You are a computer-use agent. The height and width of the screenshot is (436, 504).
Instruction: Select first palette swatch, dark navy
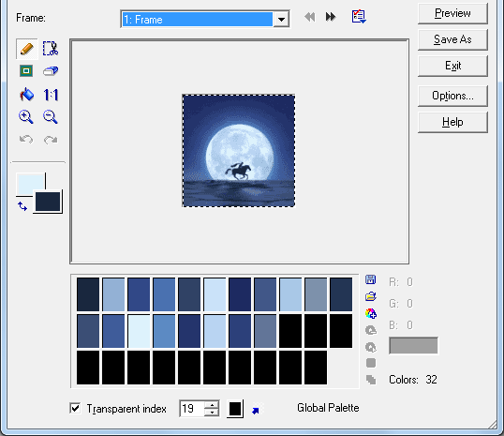(88, 294)
